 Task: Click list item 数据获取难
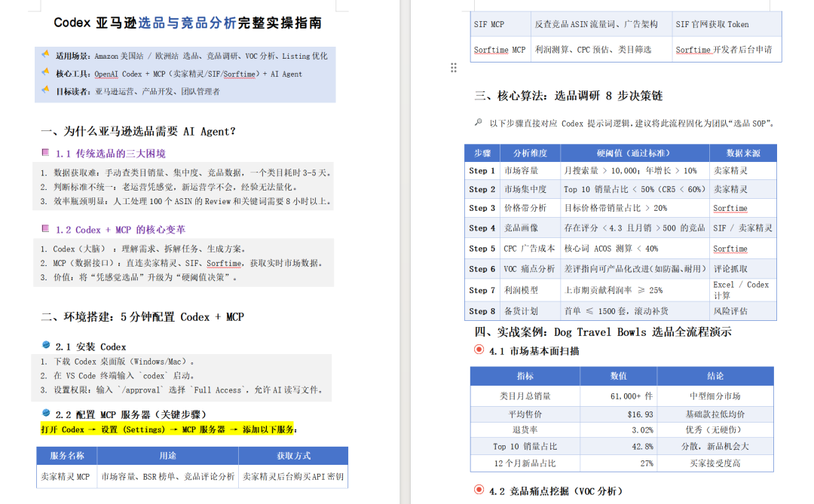(x=185, y=173)
